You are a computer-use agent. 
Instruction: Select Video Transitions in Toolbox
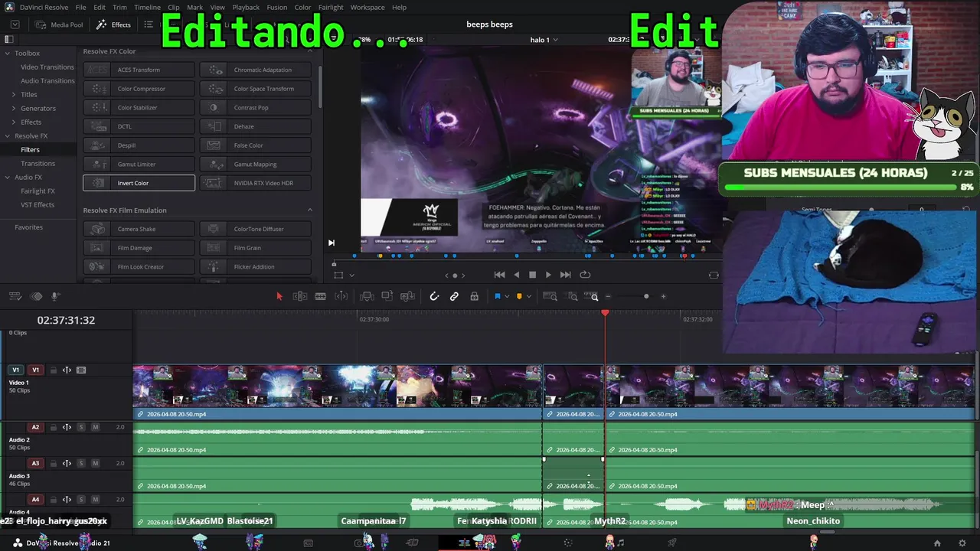pos(47,67)
